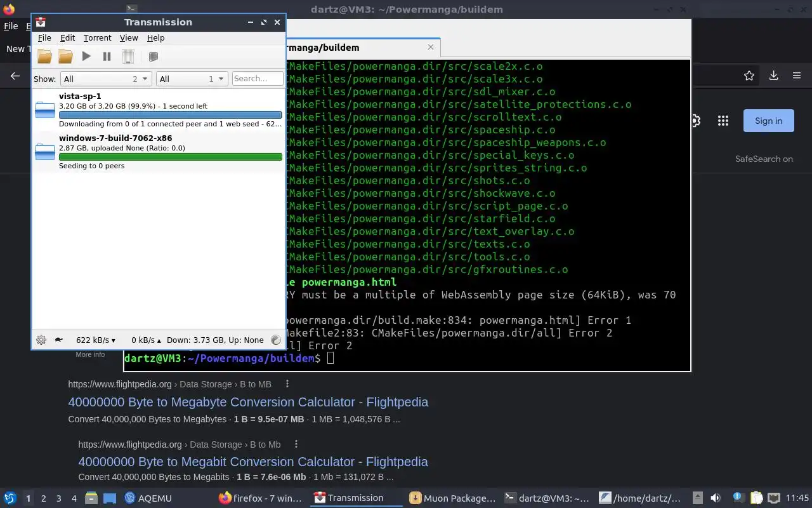Image resolution: width=812 pixels, height=508 pixels.
Task: Switch to firefox taskbar window
Action: point(261,498)
